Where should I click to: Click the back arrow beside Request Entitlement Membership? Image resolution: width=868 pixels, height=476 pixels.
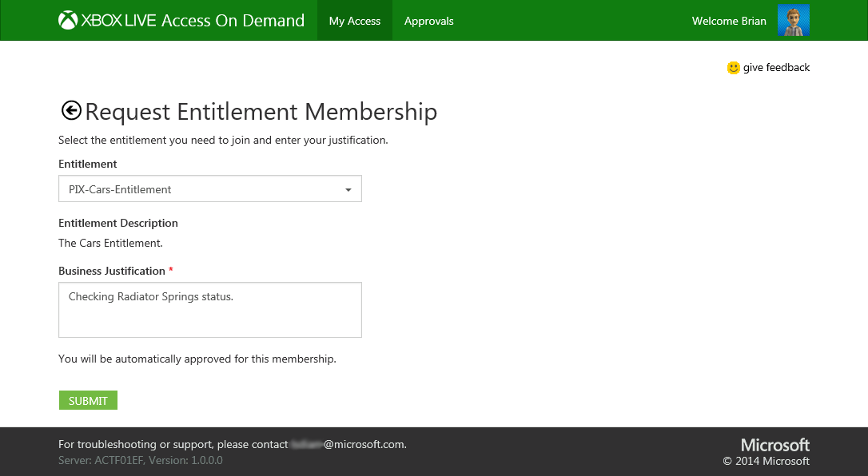[71, 110]
